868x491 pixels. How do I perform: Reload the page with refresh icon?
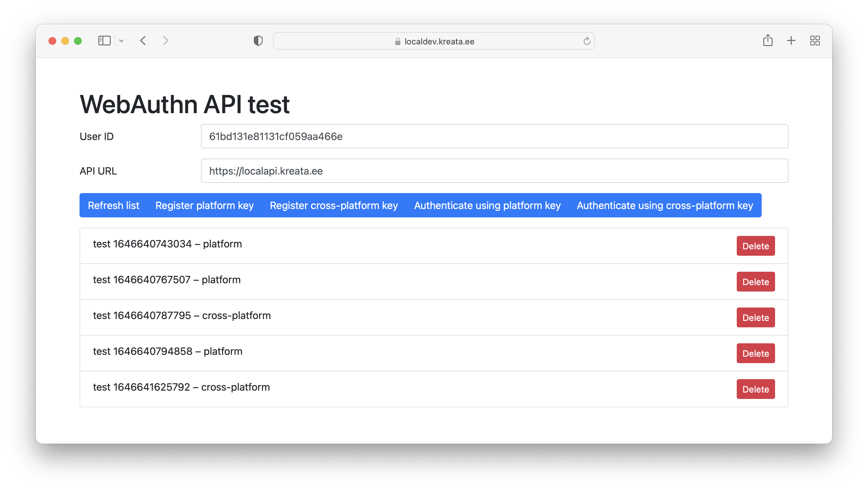click(587, 41)
